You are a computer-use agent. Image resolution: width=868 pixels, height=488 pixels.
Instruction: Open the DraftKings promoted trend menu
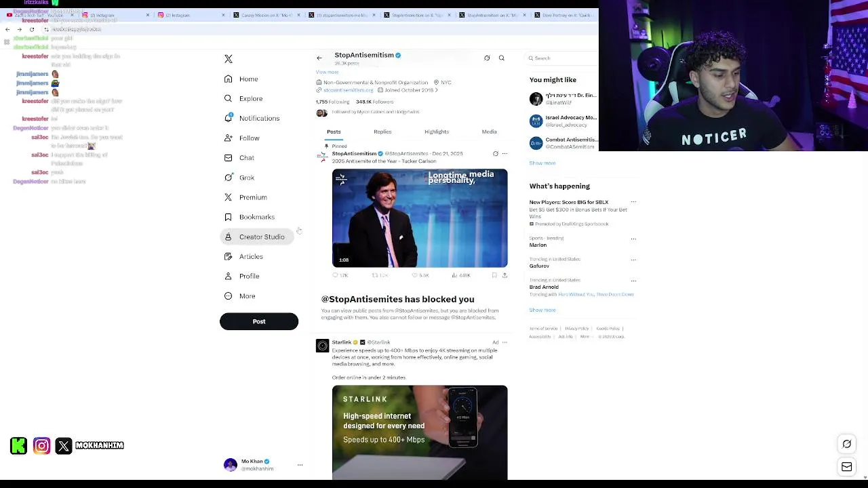coord(633,202)
